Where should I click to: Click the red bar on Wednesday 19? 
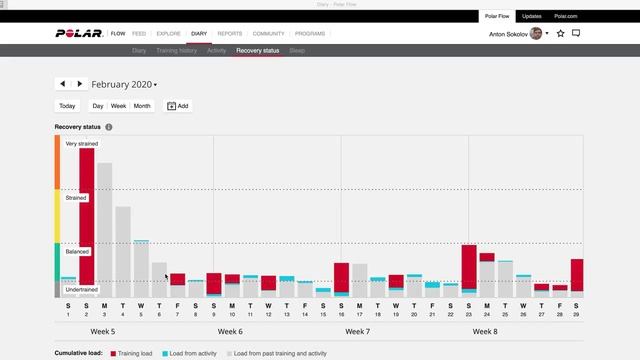click(x=396, y=281)
